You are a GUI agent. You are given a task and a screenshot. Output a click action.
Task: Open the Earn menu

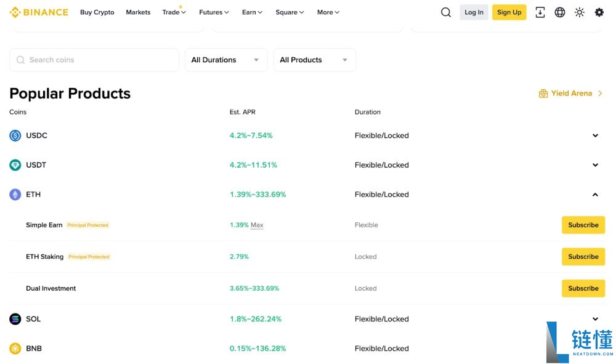click(252, 12)
